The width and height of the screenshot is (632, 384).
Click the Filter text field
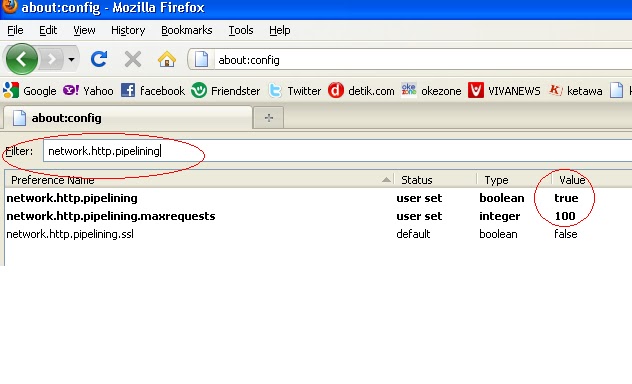337,151
